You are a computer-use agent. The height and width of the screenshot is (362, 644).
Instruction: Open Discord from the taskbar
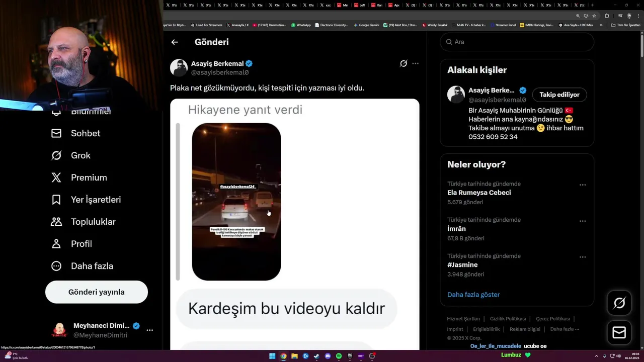point(328,356)
